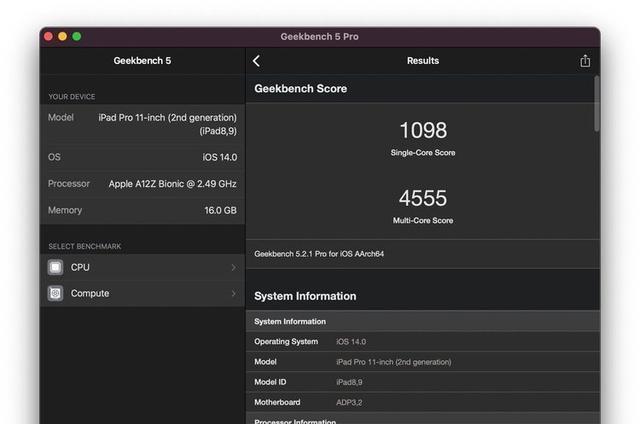
Task: Click the '16.0 GB' memory value
Action: (220, 210)
